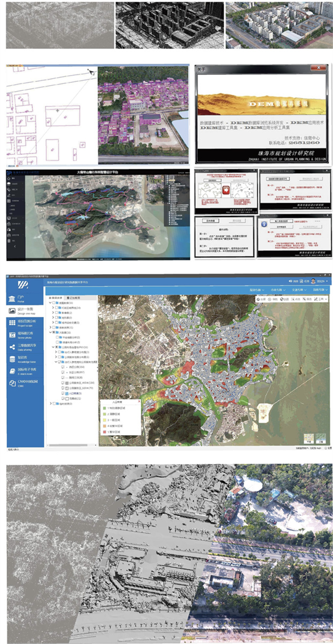Screen dimensions: 333x644
Task: Collapse the 大数据 tree node
Action: (x=50, y=332)
